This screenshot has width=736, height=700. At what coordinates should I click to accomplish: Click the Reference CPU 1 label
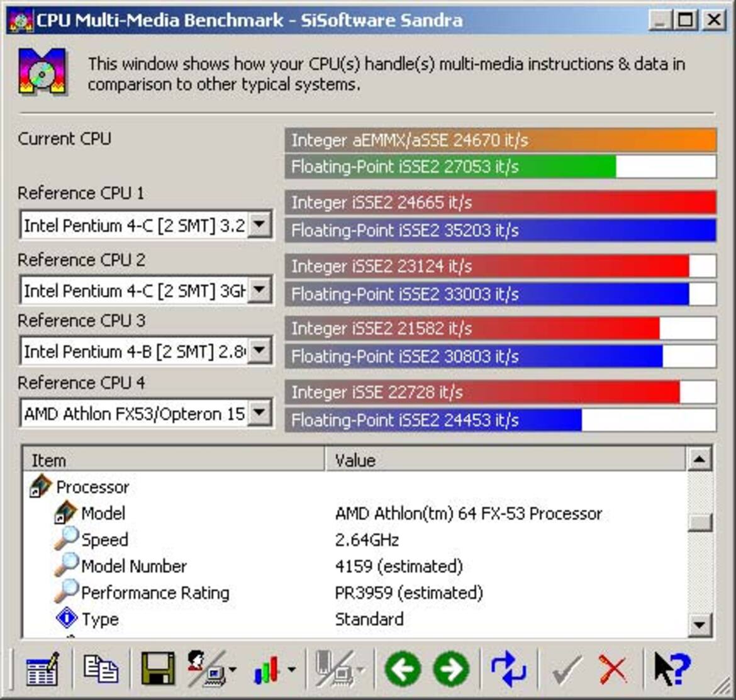coord(81,193)
